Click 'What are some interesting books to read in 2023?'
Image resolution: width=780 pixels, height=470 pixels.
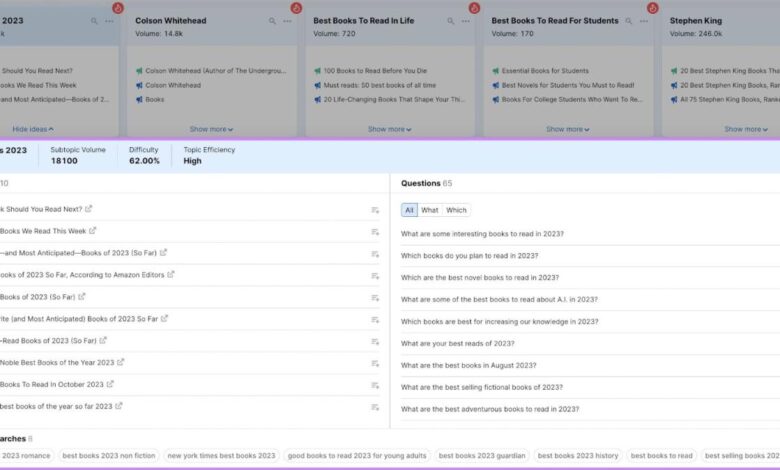coord(482,234)
